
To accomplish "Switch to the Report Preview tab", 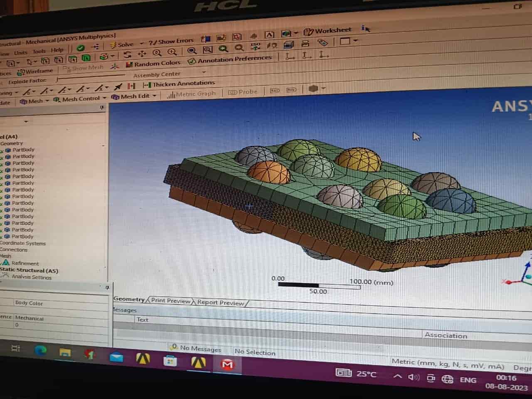I will pos(220,303).
